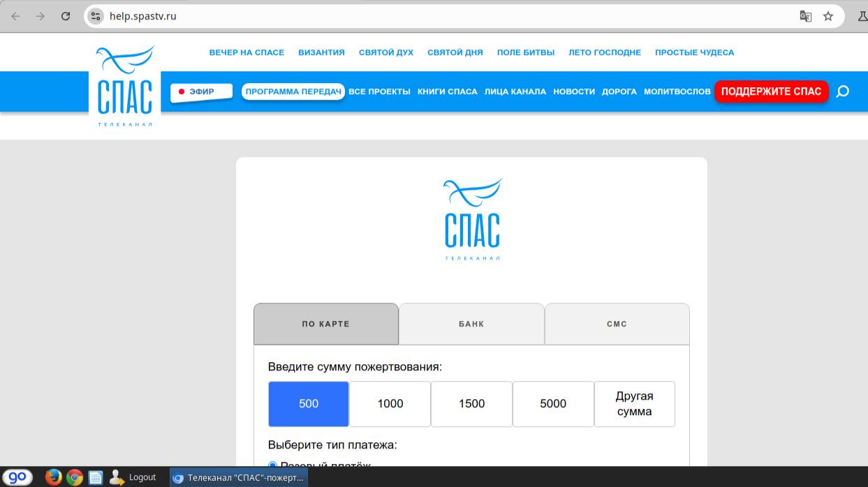Choose Другая сумма option
The image size is (868, 487).
[x=635, y=403]
